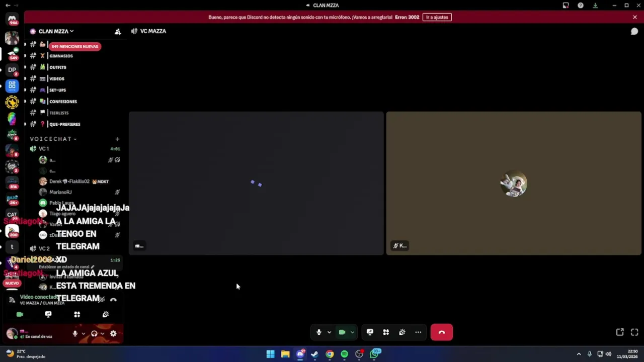Open microphone options arrow in user panel

point(83,333)
